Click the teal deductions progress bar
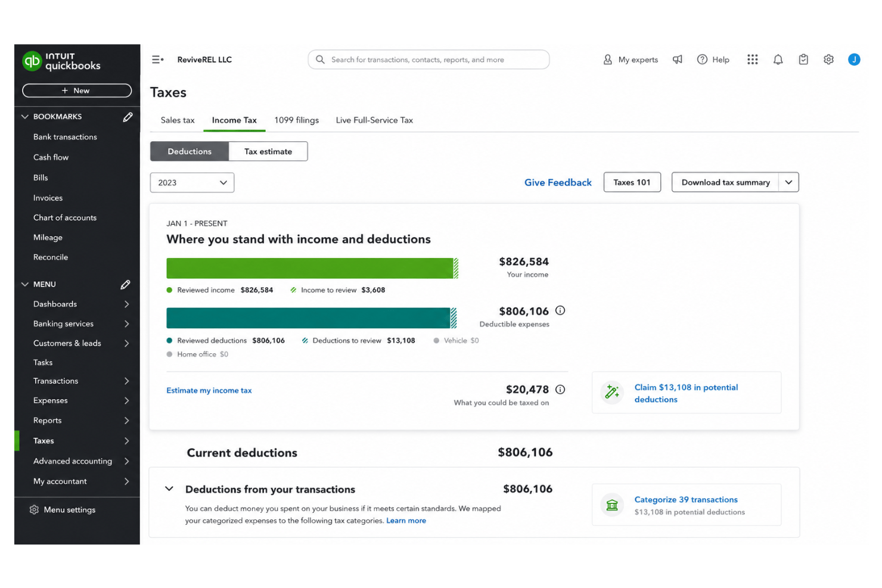 (x=311, y=318)
